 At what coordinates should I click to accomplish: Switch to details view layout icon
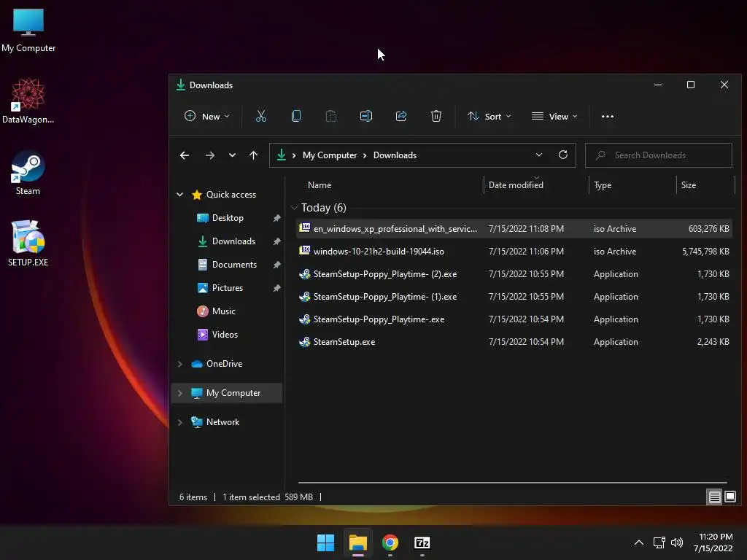(x=714, y=497)
